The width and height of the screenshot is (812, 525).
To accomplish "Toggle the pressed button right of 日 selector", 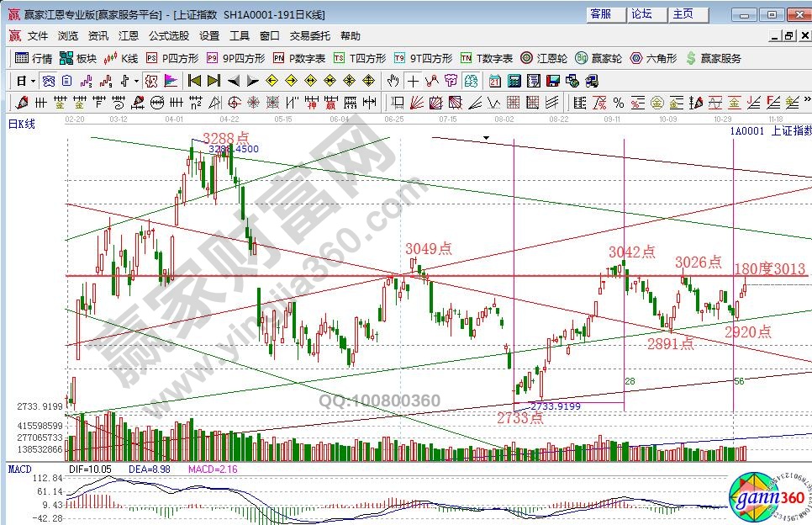I will (48, 81).
